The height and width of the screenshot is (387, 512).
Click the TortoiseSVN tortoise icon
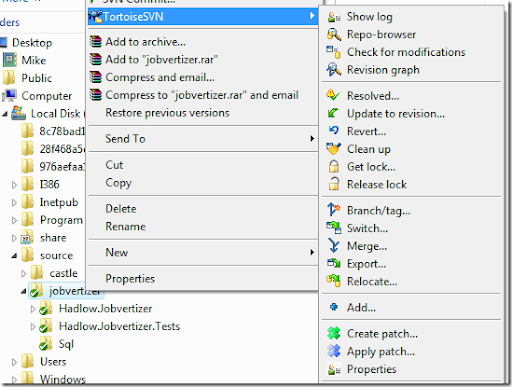coord(96,16)
